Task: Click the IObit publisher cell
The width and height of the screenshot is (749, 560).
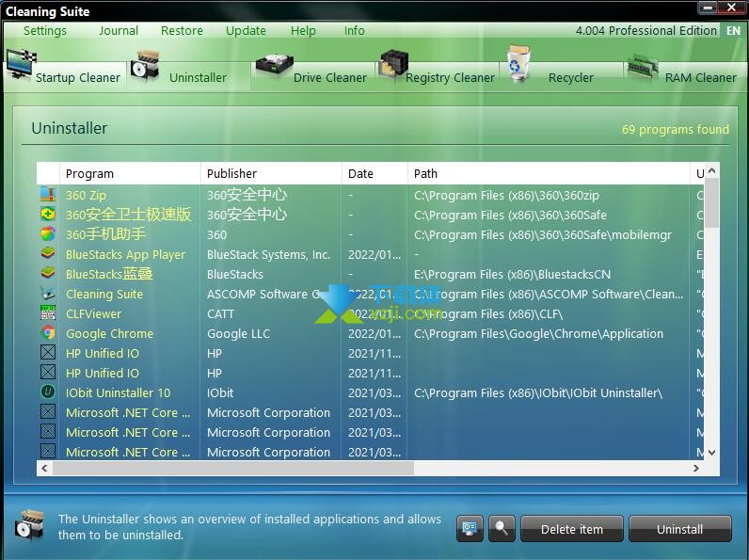Action: coord(220,392)
